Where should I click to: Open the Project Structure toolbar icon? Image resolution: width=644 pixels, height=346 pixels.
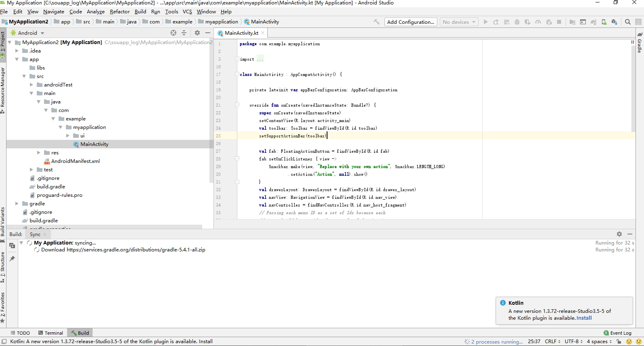point(572,22)
